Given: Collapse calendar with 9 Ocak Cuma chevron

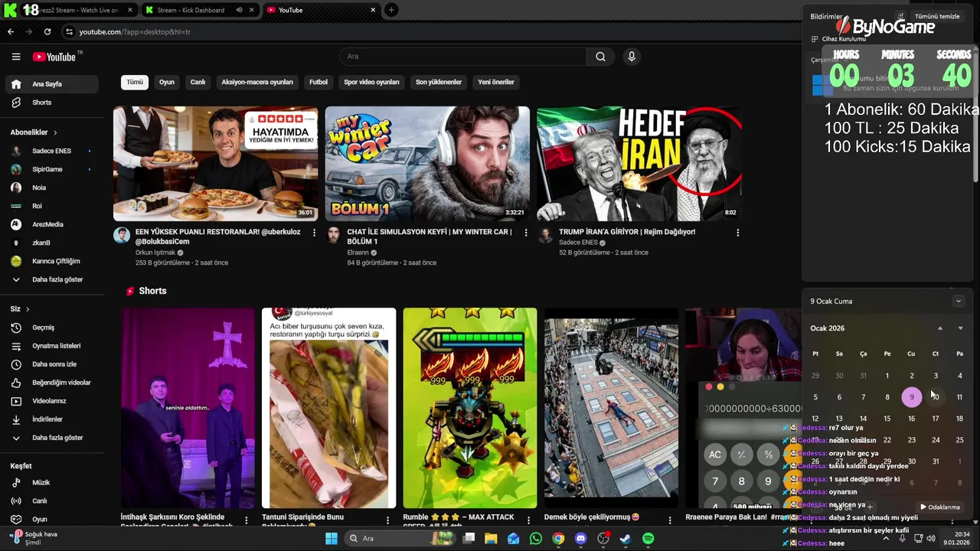Looking at the screenshot, I should coord(958,301).
